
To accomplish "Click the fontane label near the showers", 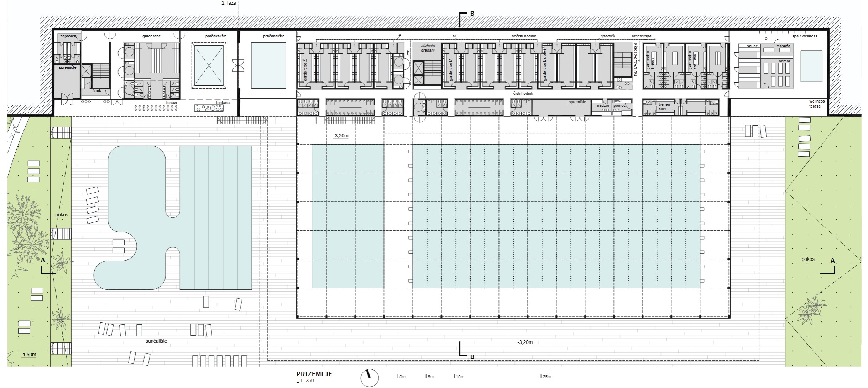I will (x=223, y=103).
